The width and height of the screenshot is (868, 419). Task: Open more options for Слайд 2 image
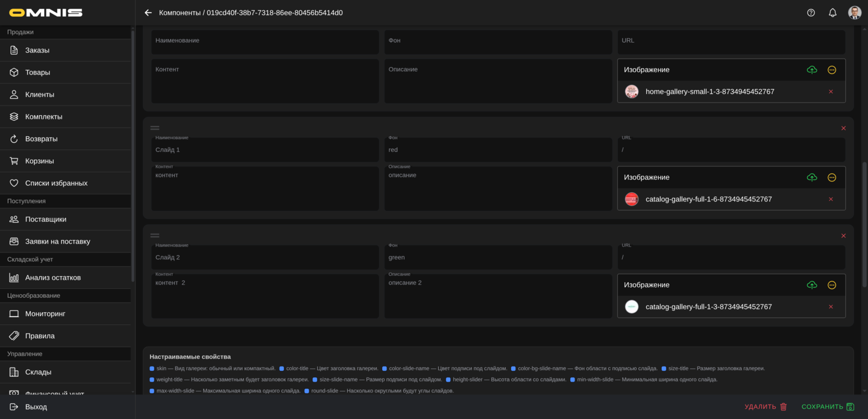832,285
